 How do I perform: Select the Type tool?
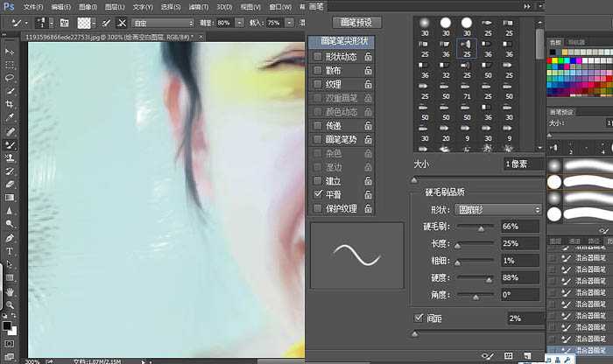[x=10, y=251]
